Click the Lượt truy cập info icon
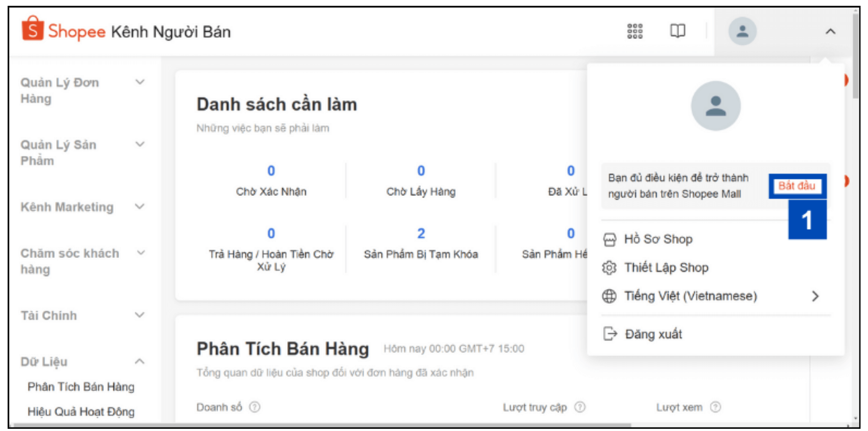The image size is (868, 431). [580, 407]
